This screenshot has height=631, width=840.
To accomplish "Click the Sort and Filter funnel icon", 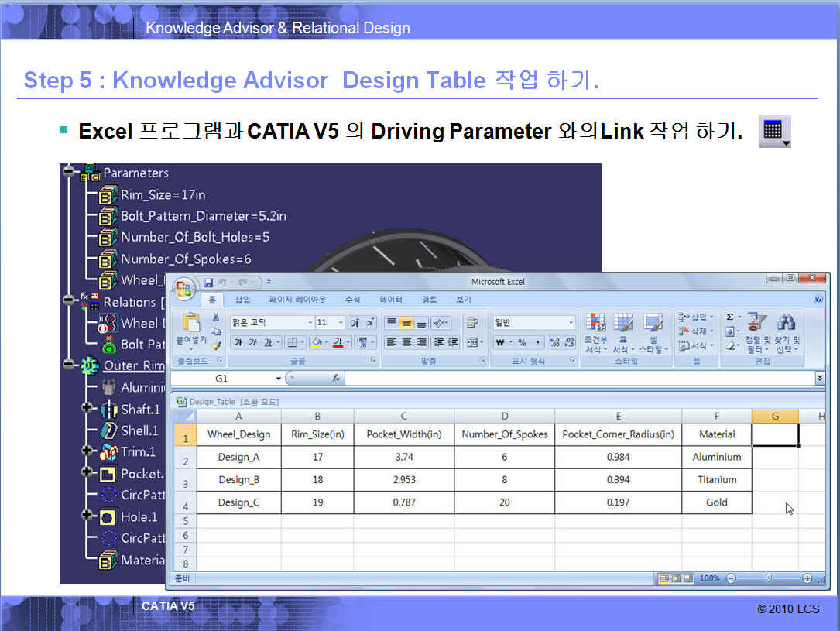I will (756, 322).
